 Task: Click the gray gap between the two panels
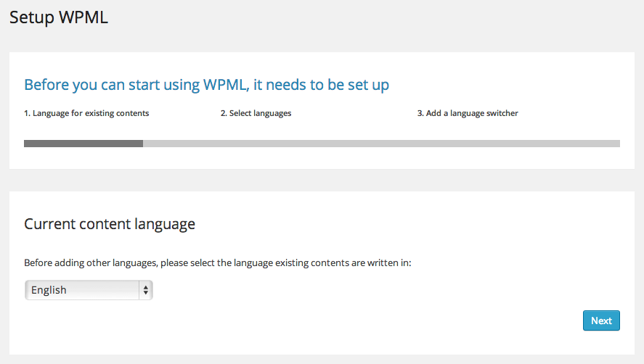[x=322, y=181]
